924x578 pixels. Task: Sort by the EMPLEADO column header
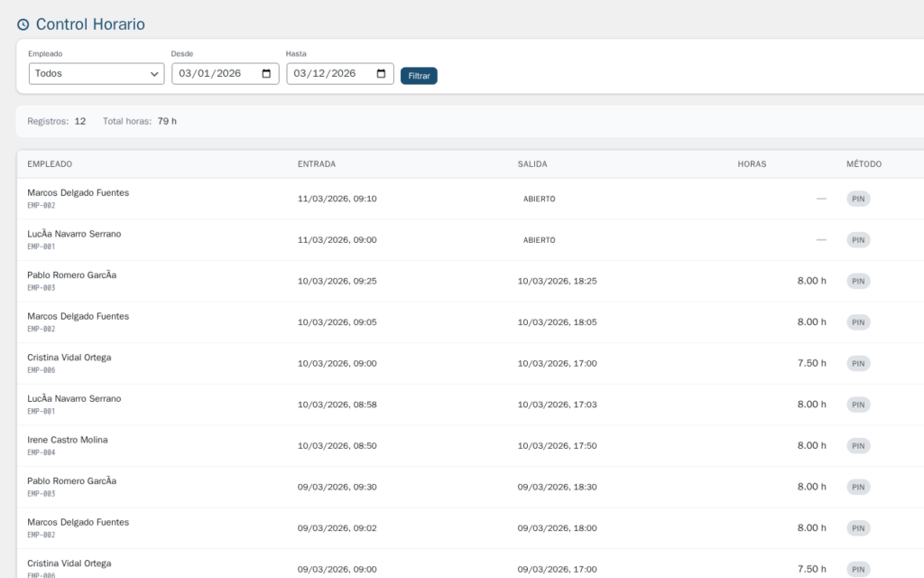click(50, 163)
